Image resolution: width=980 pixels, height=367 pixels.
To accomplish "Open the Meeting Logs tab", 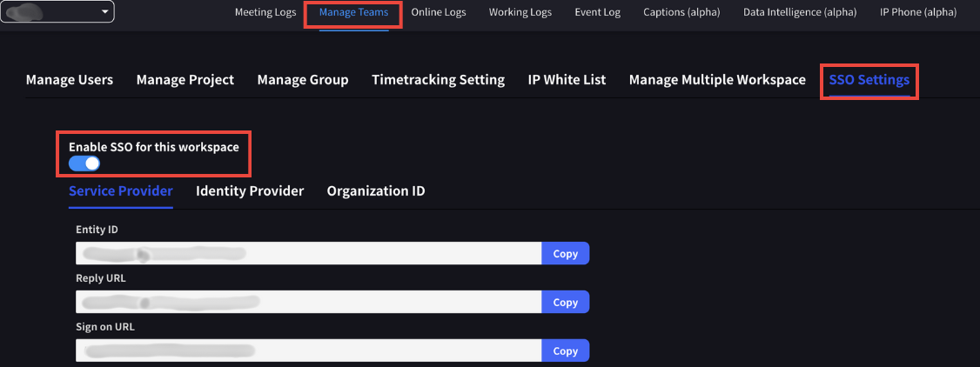I will [265, 12].
